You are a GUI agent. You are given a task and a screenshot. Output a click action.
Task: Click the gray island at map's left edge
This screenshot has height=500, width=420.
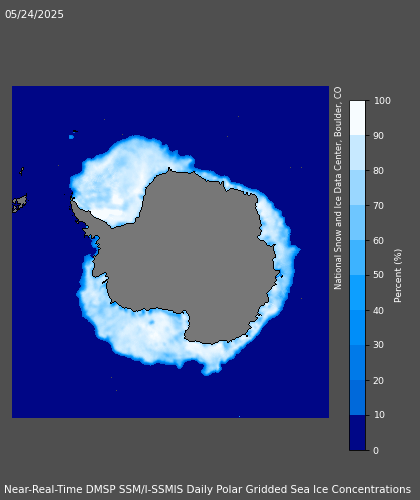click(19, 203)
